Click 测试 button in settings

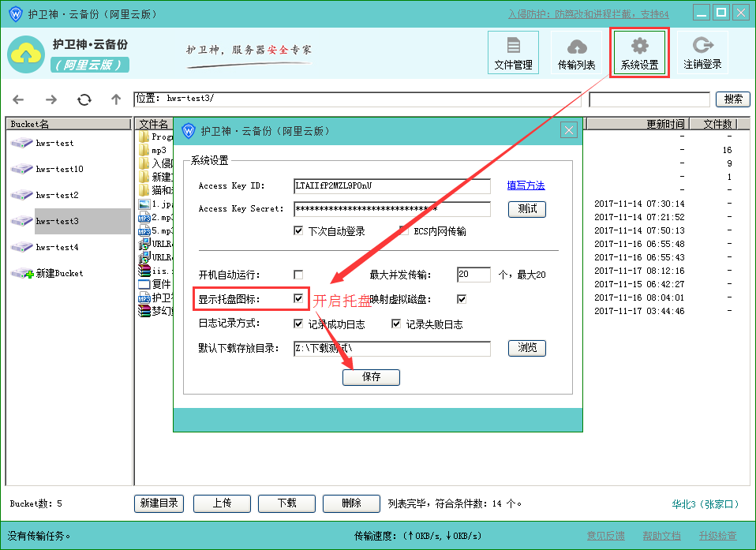click(x=527, y=209)
